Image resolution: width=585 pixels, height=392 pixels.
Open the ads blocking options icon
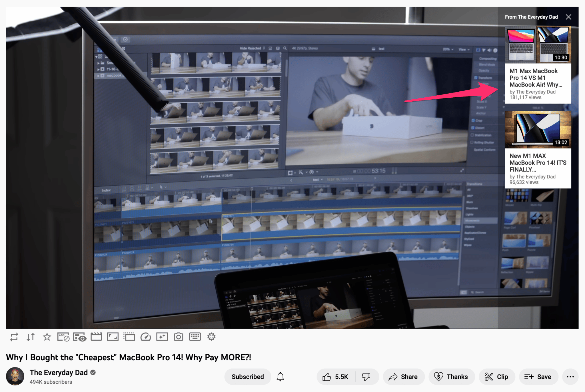[x=63, y=337]
